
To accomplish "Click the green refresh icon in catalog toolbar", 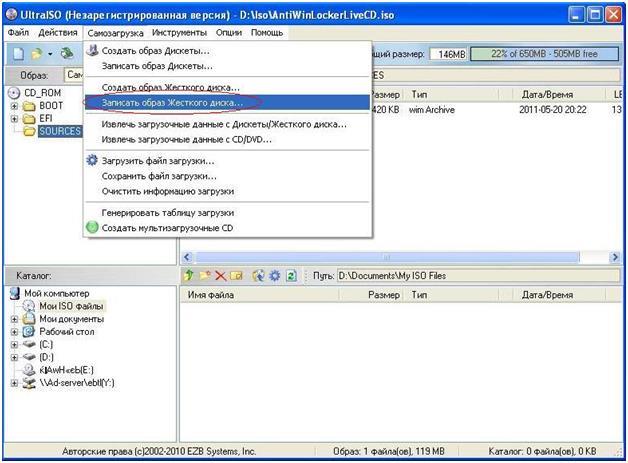I will (292, 275).
